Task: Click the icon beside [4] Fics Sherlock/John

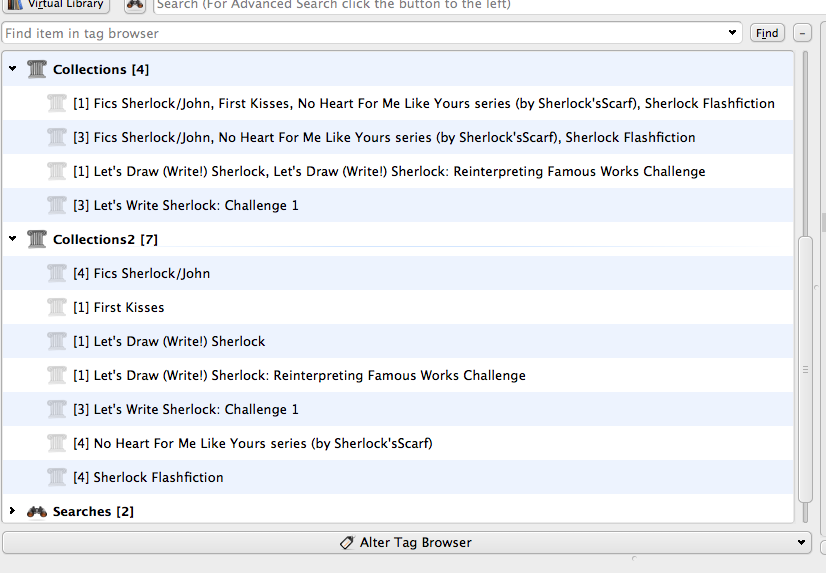Action: [x=57, y=273]
